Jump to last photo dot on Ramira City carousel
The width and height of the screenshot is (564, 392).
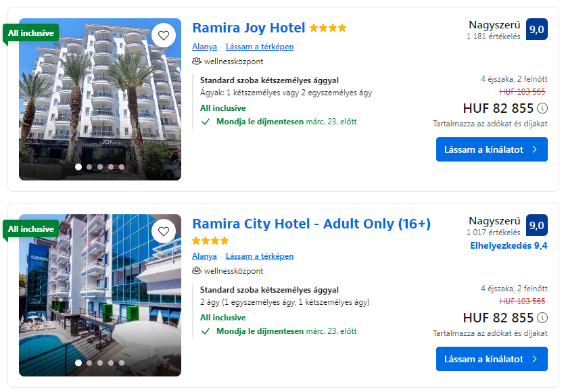[x=122, y=363]
